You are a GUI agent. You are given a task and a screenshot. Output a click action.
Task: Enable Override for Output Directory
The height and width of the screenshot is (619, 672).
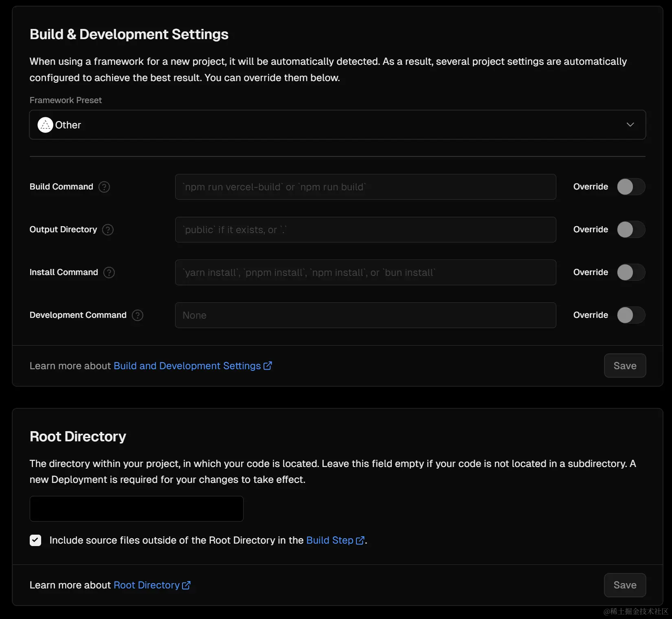coord(630,230)
